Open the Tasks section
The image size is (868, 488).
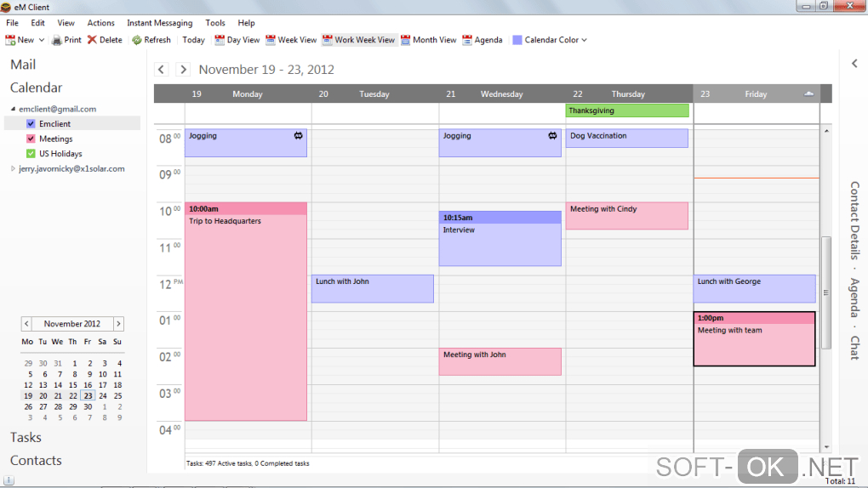(x=26, y=437)
